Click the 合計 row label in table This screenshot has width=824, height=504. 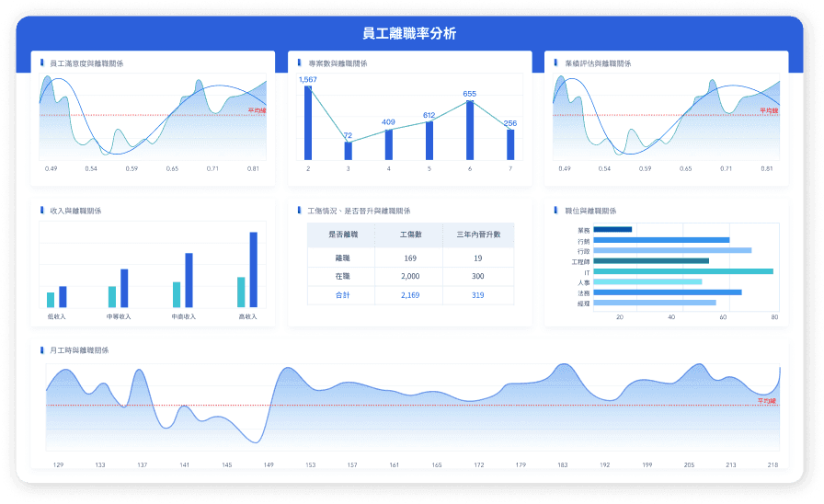tap(343, 295)
